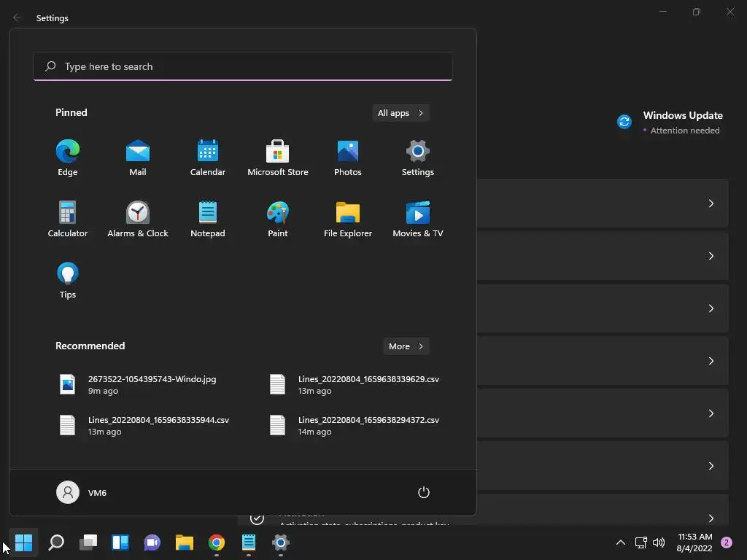
Task: Switch to Google Chrome on taskbar
Action: click(216, 542)
